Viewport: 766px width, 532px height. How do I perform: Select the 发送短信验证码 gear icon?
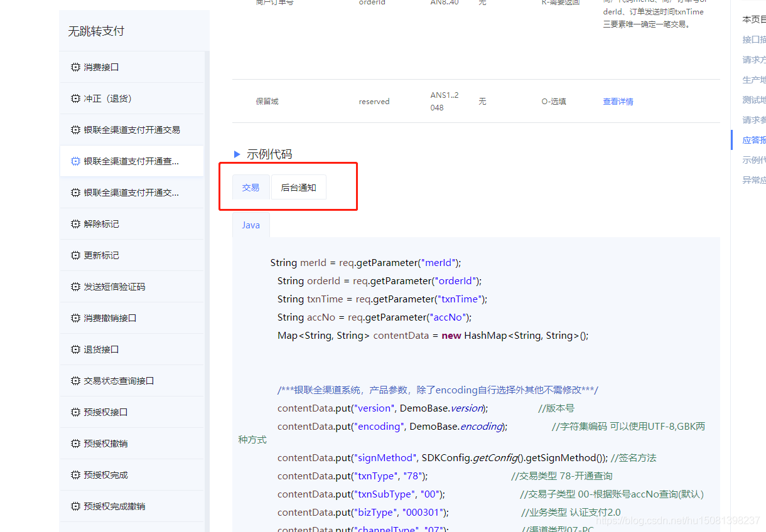pos(75,286)
